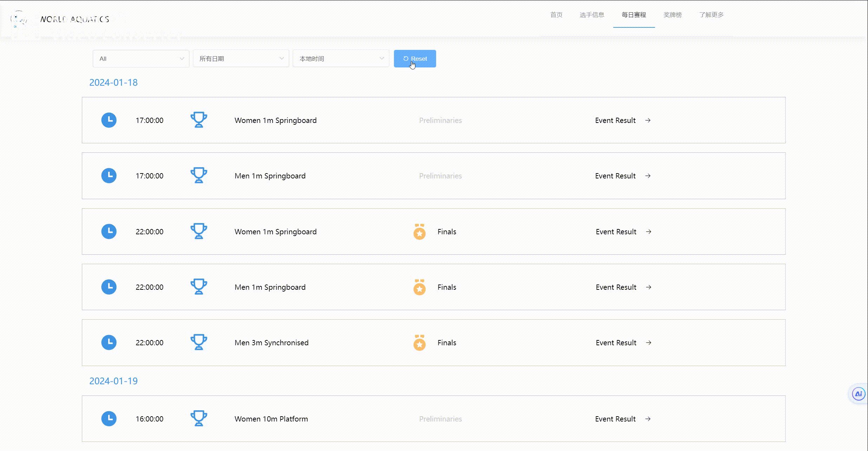Click the World Aquatics logo icon

pyautogui.click(x=19, y=19)
